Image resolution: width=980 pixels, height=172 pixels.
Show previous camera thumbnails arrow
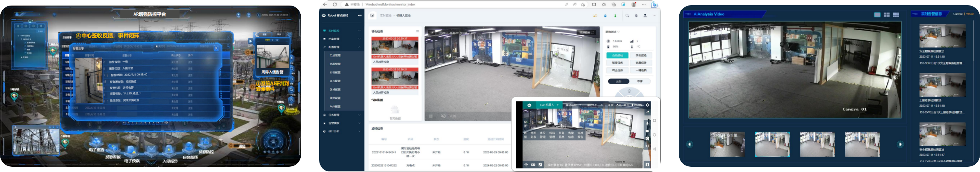(689, 144)
